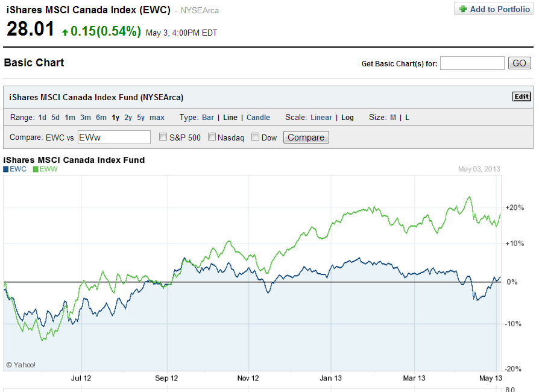Click the Jan 13 axis label

[x=330, y=378]
